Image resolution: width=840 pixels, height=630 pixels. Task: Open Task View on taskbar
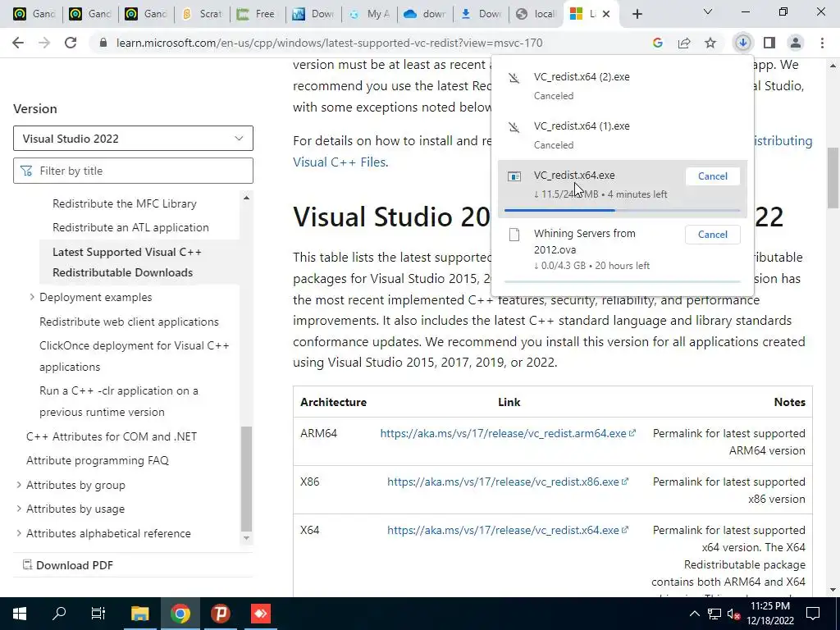click(98, 614)
